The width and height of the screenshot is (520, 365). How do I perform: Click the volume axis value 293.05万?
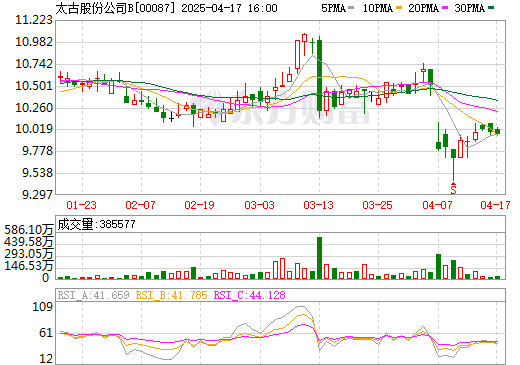pyautogui.click(x=29, y=254)
